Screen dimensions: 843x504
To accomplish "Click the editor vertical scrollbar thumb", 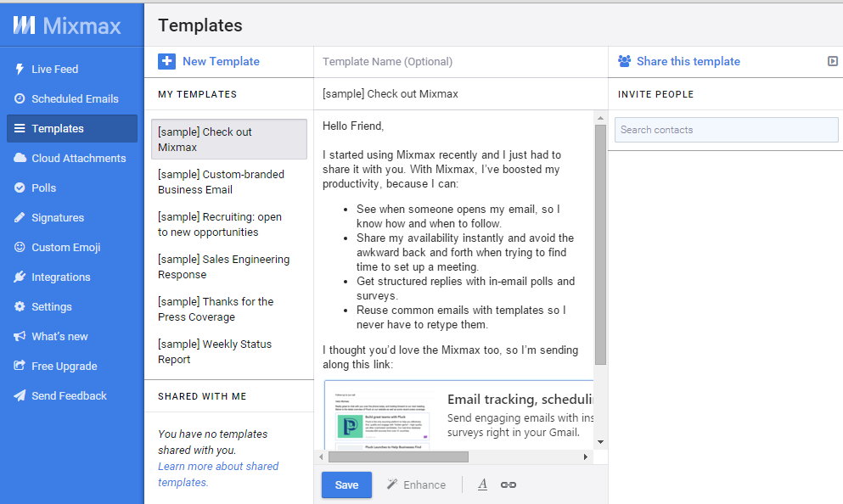I will [600, 245].
